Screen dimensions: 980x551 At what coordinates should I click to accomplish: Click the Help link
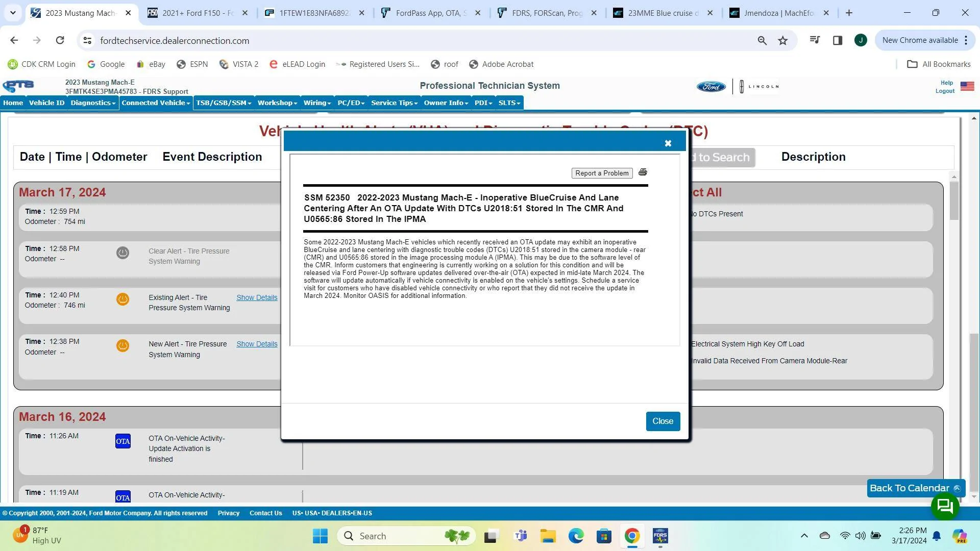click(x=946, y=83)
